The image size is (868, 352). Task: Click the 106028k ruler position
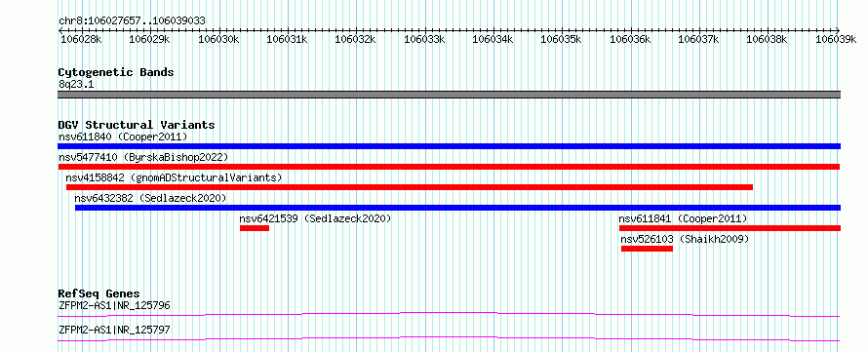pos(81,39)
